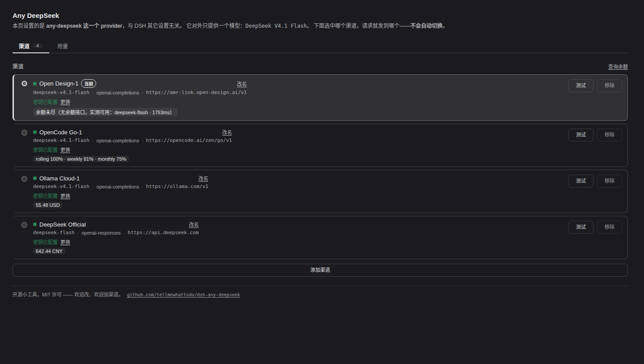Viewport: 644px width, 364px height.
Task: Click the channel count badge 4
Action: (x=38, y=46)
